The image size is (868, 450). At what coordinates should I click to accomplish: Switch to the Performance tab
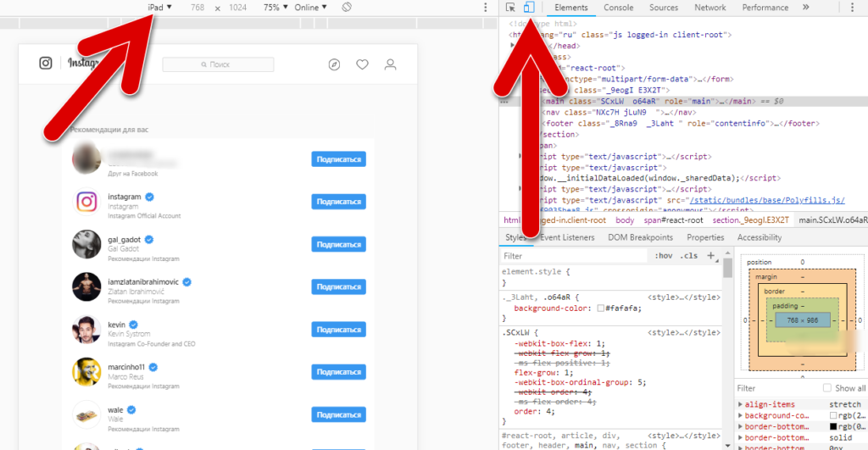coord(765,8)
